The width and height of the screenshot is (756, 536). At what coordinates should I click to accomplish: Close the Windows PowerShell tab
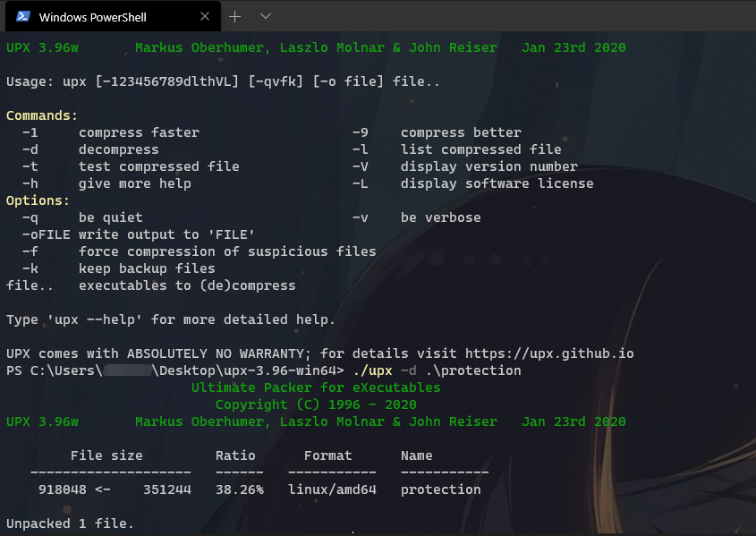[x=205, y=17]
